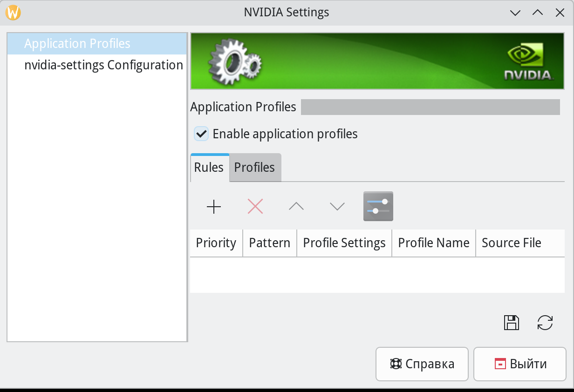This screenshot has width=574, height=392.
Task: Click the Priority column header
Action: pos(216,243)
